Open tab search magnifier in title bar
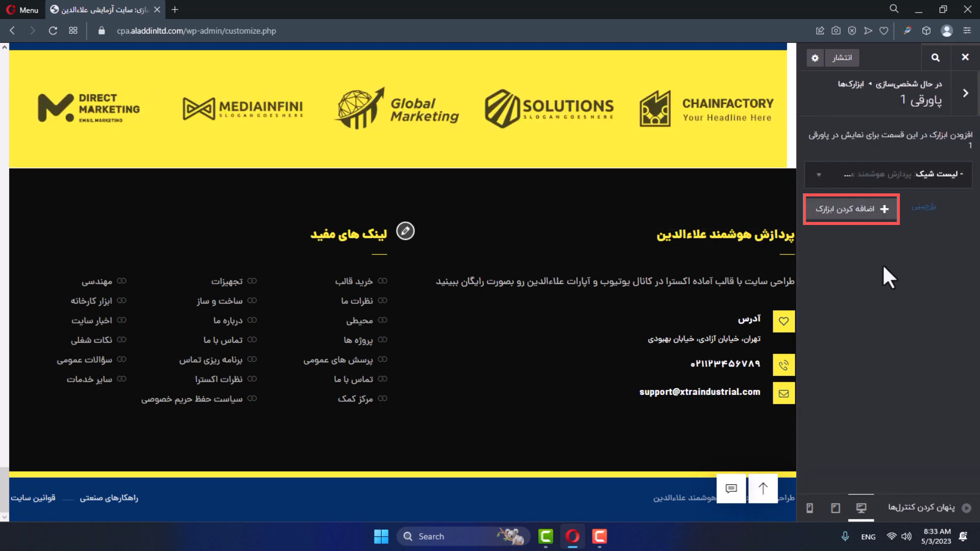This screenshot has height=551, width=980. click(x=894, y=9)
